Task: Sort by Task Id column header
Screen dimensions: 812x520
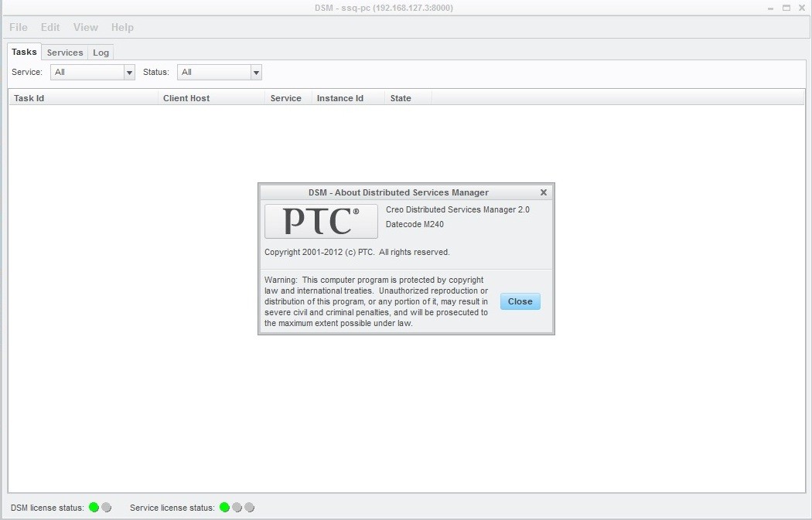Action: (84, 98)
